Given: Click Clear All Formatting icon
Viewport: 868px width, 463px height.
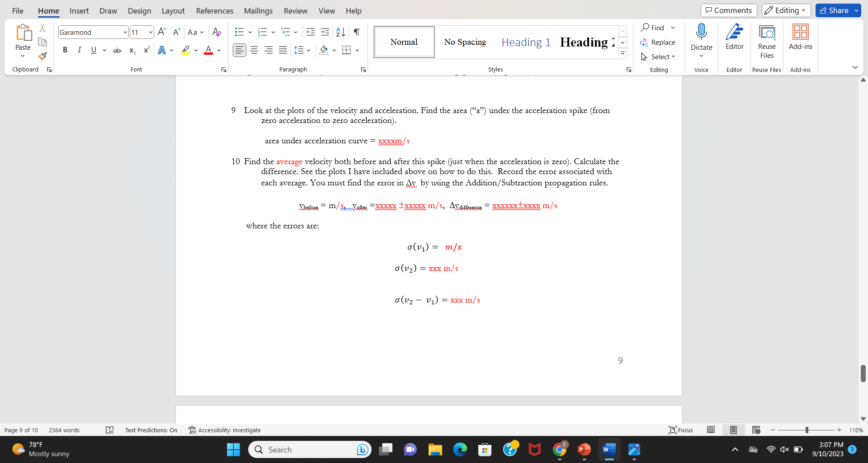Looking at the screenshot, I should coord(217,32).
